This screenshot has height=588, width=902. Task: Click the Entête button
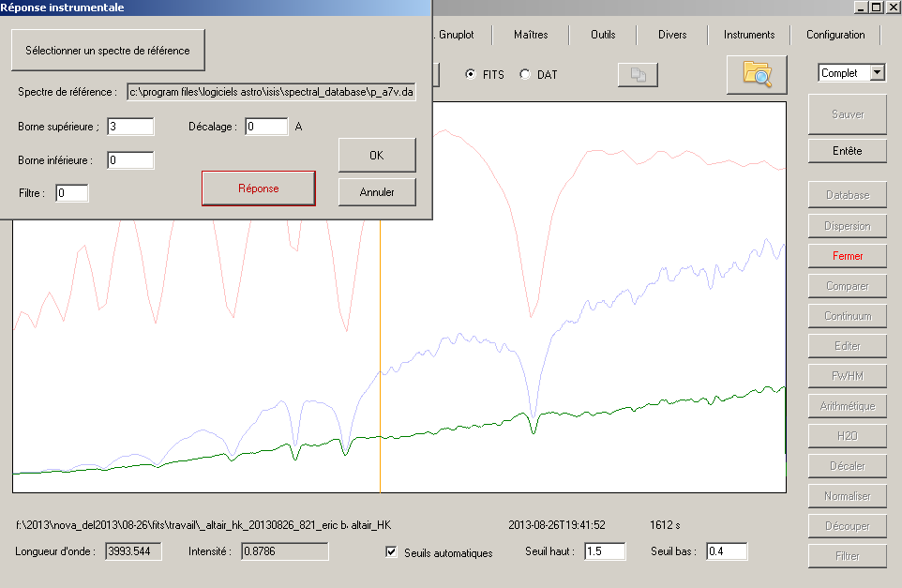tap(848, 151)
